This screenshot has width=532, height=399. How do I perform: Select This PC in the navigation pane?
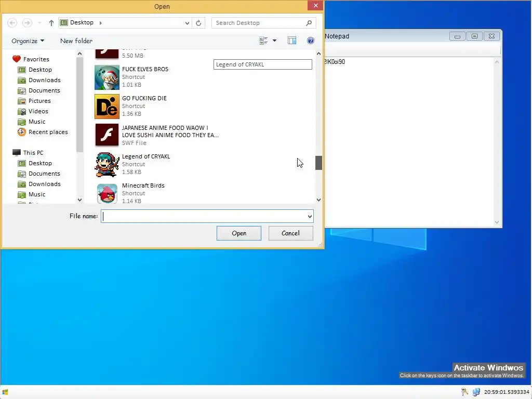point(28,153)
